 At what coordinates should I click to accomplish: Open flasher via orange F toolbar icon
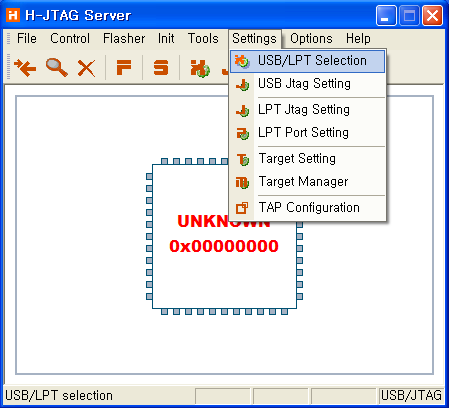[124, 68]
